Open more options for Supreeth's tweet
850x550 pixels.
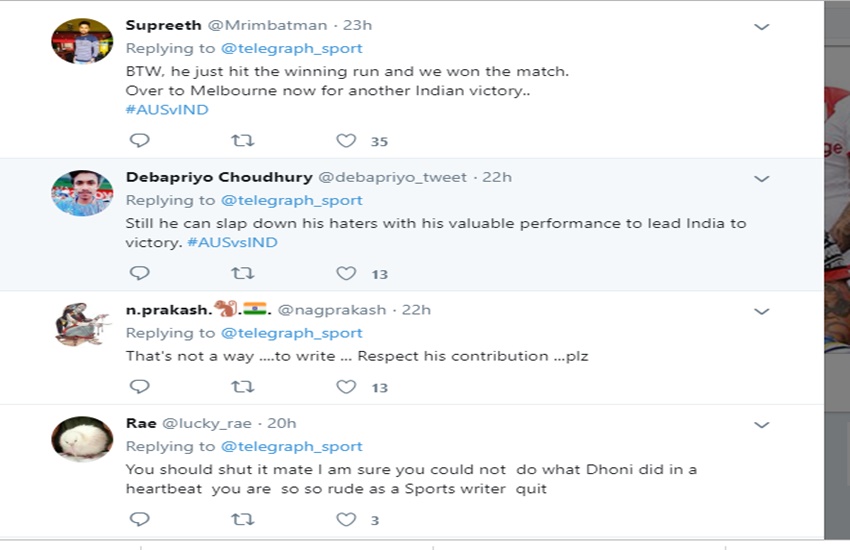[x=761, y=27]
